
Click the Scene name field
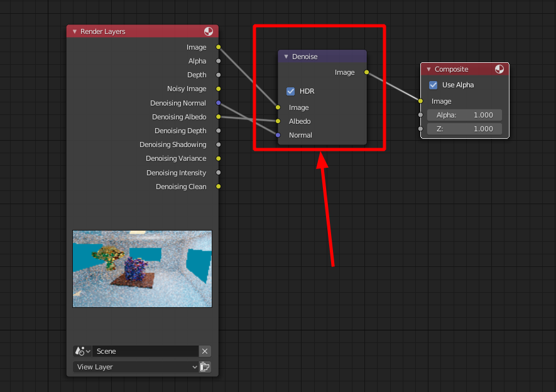click(x=145, y=351)
